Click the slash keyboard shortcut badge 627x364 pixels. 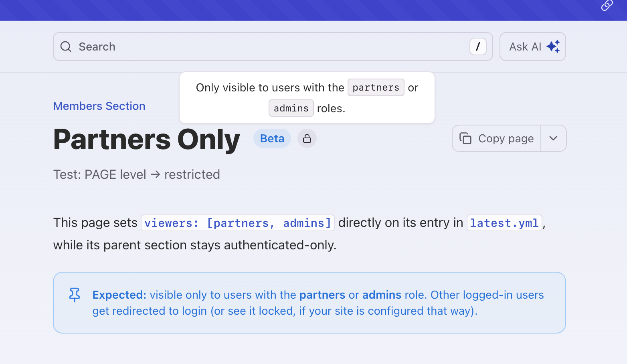click(x=478, y=47)
